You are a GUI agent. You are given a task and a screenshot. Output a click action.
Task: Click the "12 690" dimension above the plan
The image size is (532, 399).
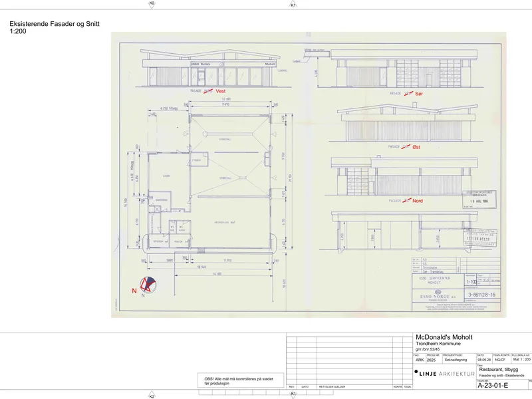point(226,99)
